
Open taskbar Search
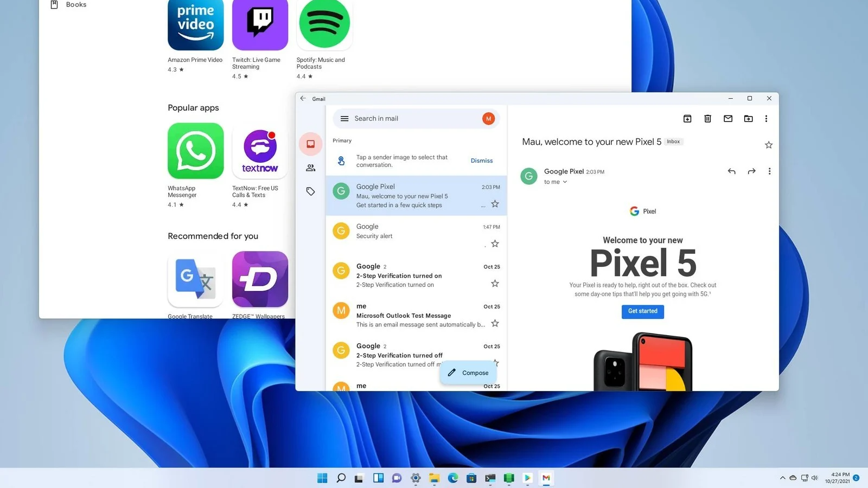[x=341, y=478]
